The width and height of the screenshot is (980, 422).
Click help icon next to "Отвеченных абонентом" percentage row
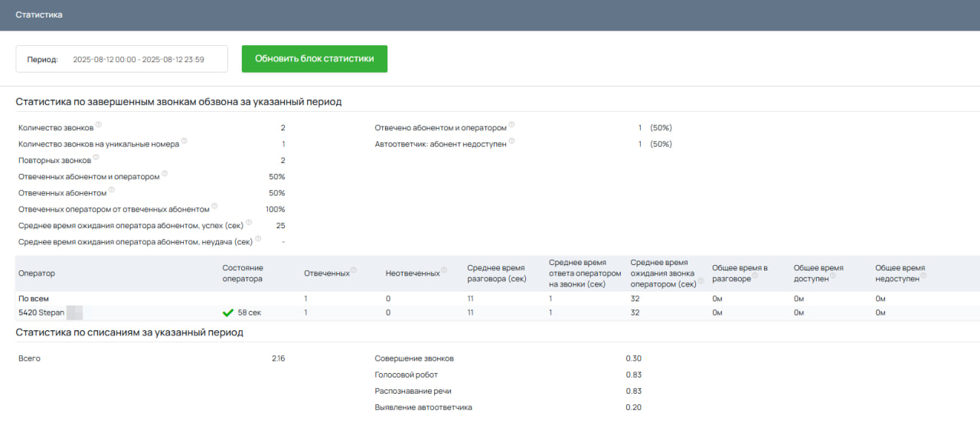[112, 190]
